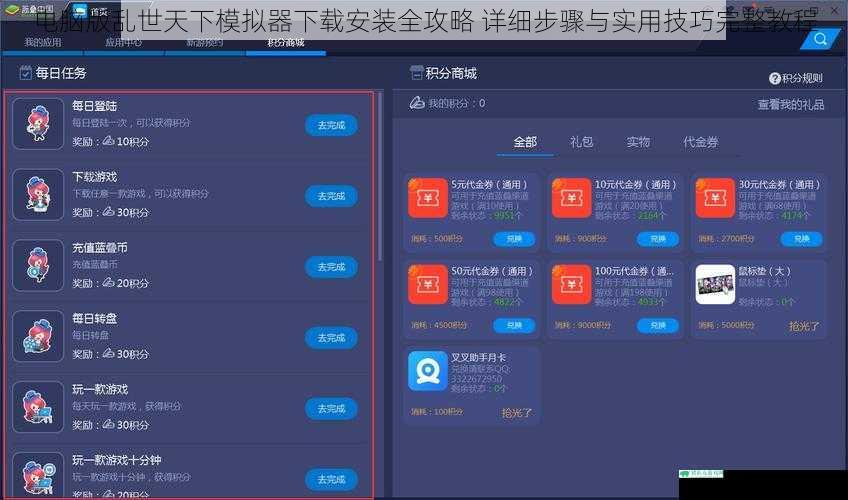Image resolution: width=848 pixels, height=500 pixels.
Task: Click the daily task list scrollbar
Action: (380, 176)
